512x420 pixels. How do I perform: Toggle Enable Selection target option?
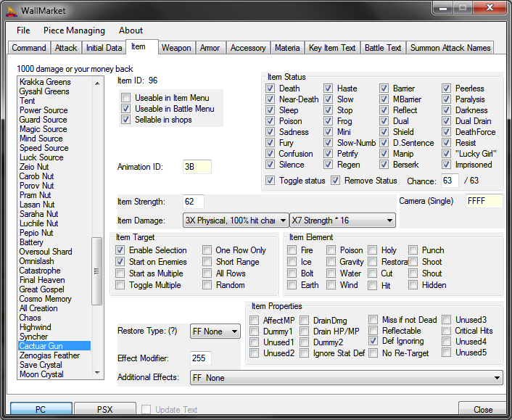(x=120, y=250)
